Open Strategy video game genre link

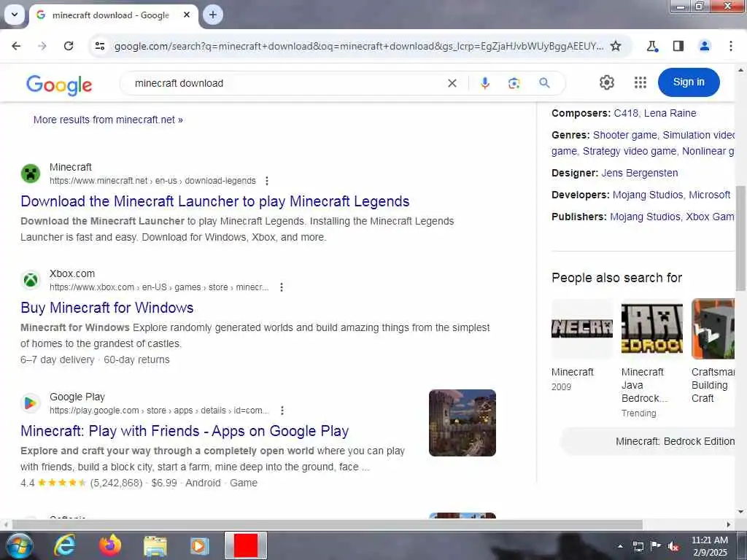[x=629, y=152]
